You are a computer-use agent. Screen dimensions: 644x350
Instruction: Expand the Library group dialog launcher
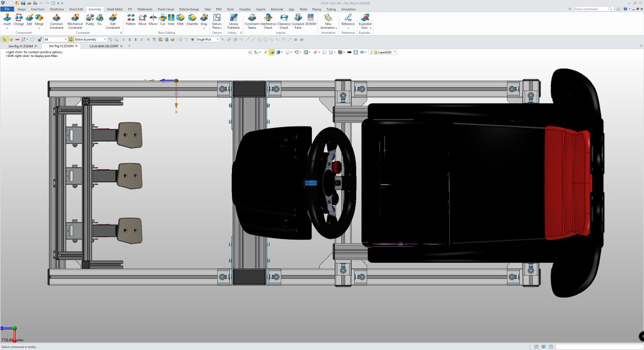click(242, 33)
